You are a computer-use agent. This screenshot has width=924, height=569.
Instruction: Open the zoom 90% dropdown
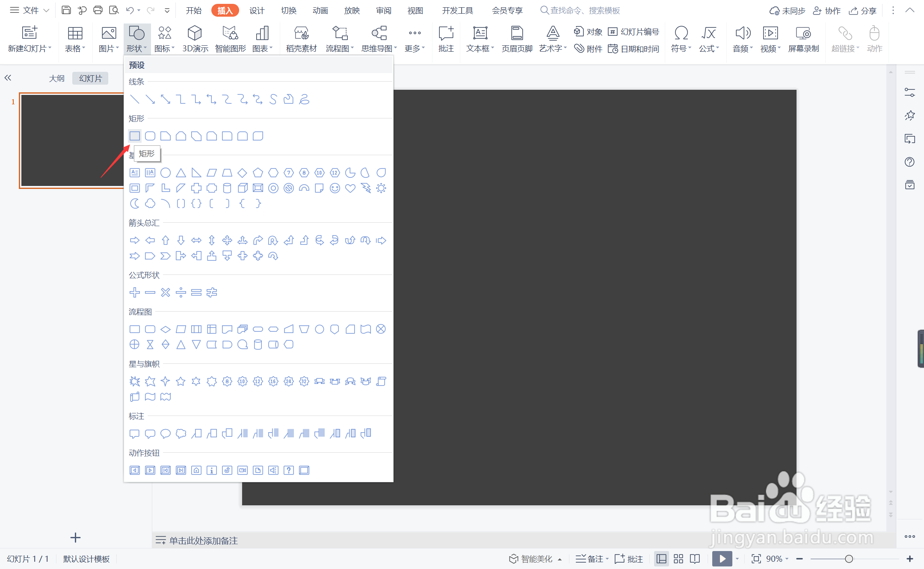[x=777, y=559]
